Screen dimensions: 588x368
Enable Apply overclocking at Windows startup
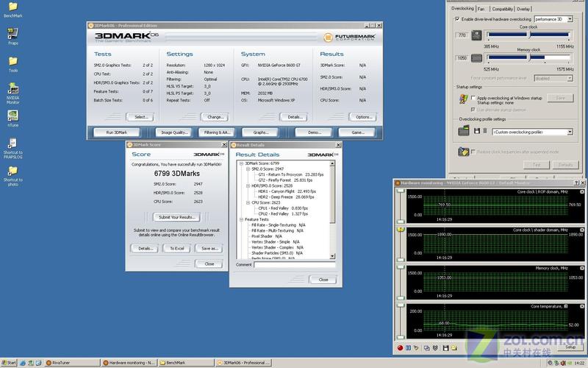tap(473, 98)
